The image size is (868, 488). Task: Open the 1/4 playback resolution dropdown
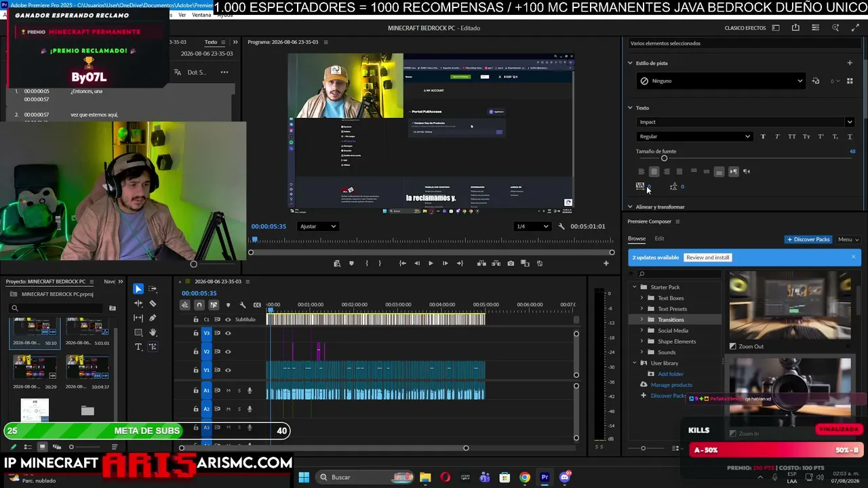[x=532, y=226]
